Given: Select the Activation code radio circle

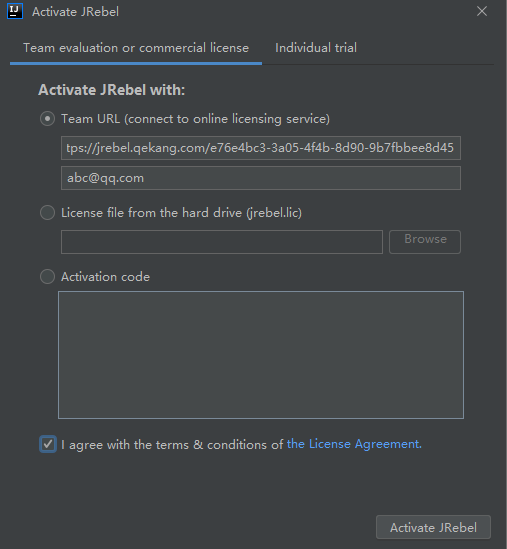Looking at the screenshot, I should [x=47, y=277].
